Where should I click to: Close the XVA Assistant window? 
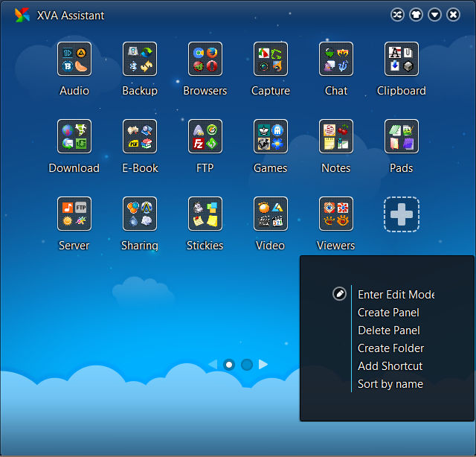pyautogui.click(x=453, y=15)
